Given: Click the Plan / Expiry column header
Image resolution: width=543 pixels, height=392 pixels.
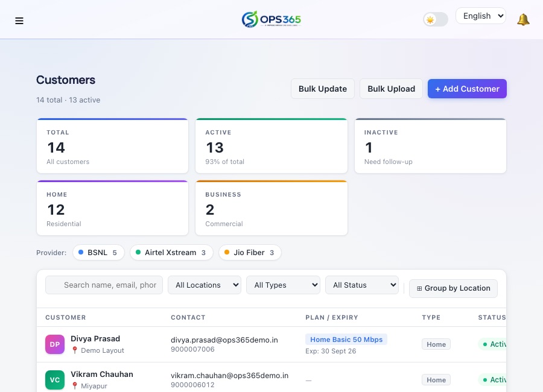Looking at the screenshot, I should coord(332,318).
